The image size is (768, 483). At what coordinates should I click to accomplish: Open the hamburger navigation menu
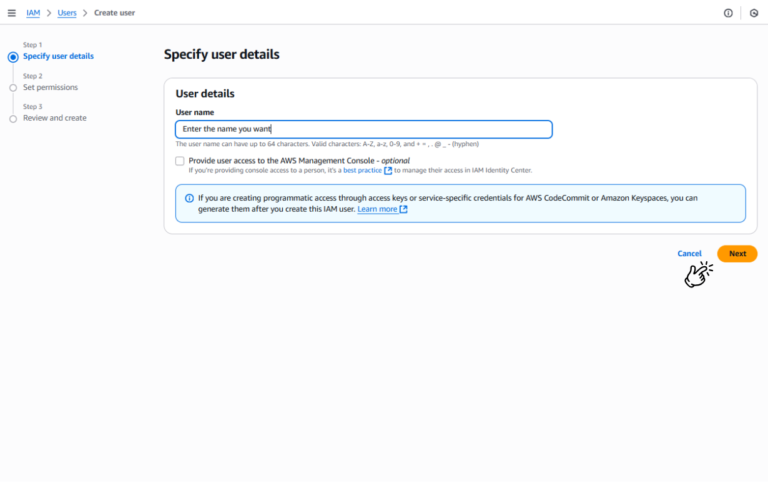11,13
